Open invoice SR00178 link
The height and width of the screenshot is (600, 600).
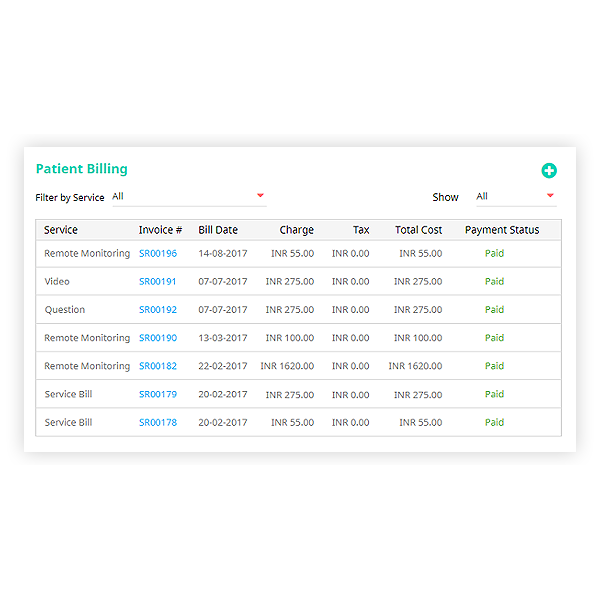[x=158, y=422]
